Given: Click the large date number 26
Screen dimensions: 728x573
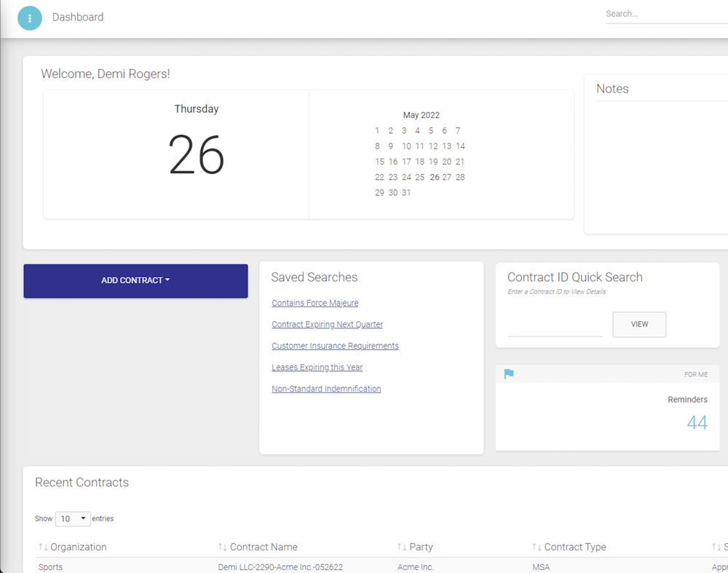Looking at the screenshot, I should 197,154.
